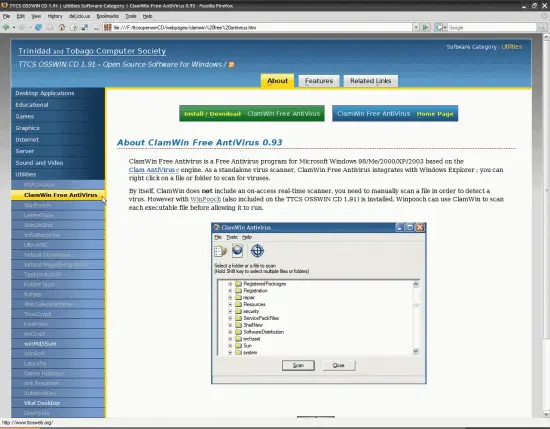Open winMd5Sum in the sidebar list
The height and width of the screenshot is (429, 550).
tap(58, 344)
